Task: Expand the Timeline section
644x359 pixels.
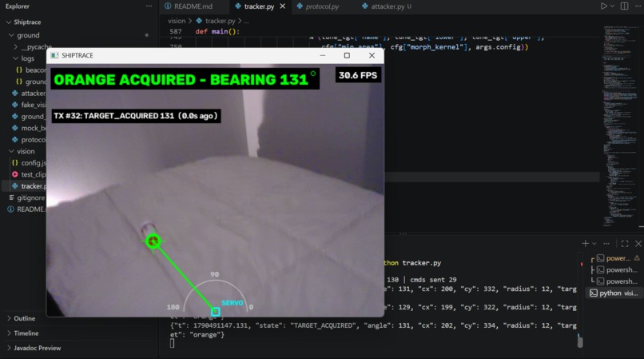Action: point(26,333)
